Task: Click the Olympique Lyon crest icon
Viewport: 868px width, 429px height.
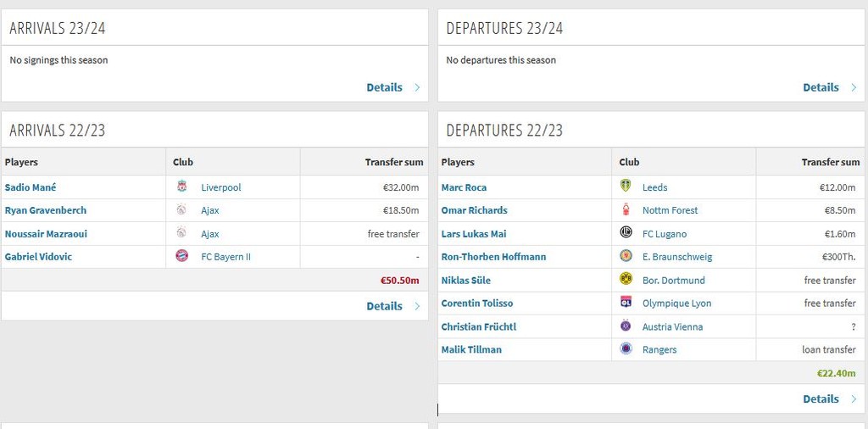Action: tap(626, 303)
